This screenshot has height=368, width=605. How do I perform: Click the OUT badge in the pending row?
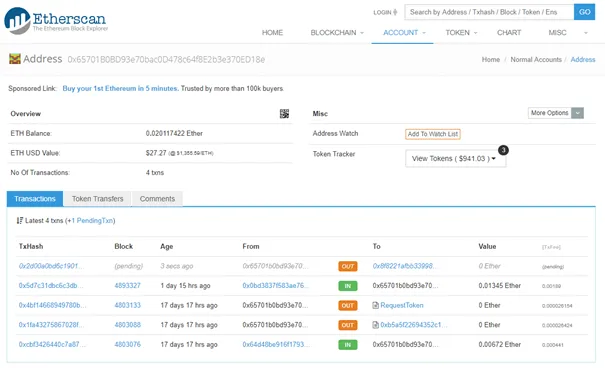348,266
